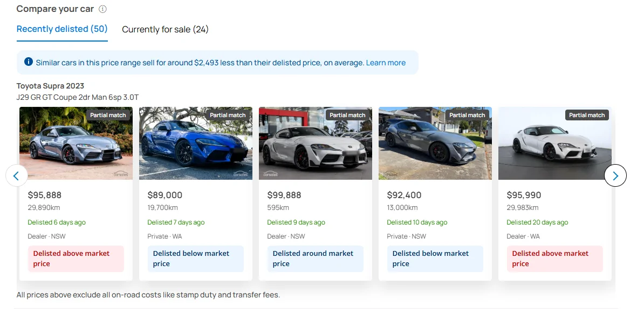Click Delisted 20 days ago text
The height and width of the screenshot is (312, 644).
coord(537,222)
